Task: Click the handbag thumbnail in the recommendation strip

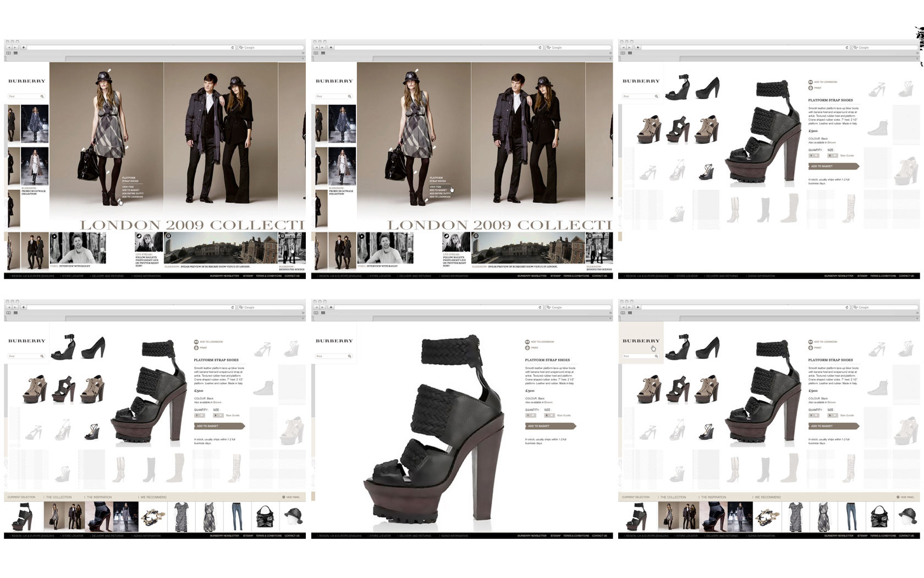Action: (265, 516)
